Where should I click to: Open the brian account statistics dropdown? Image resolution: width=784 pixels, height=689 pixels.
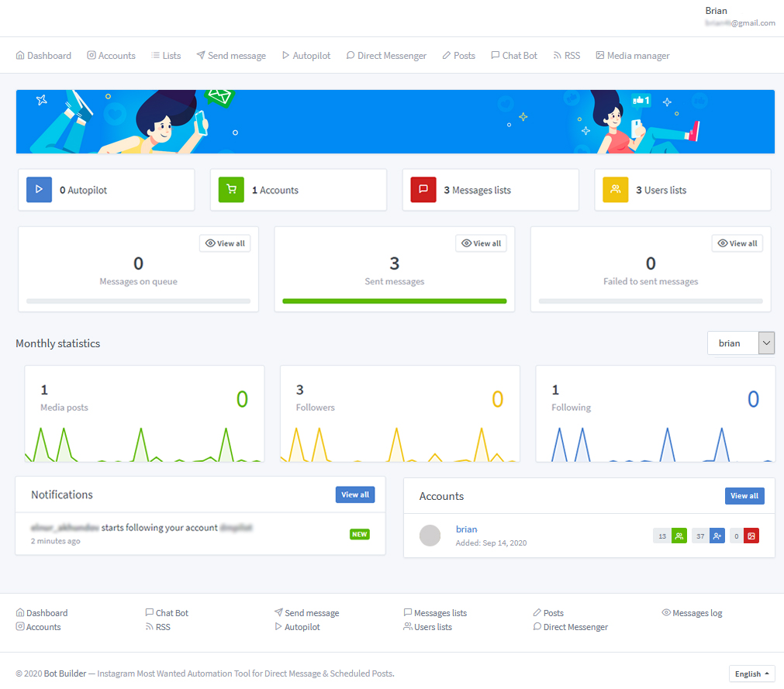(x=741, y=343)
